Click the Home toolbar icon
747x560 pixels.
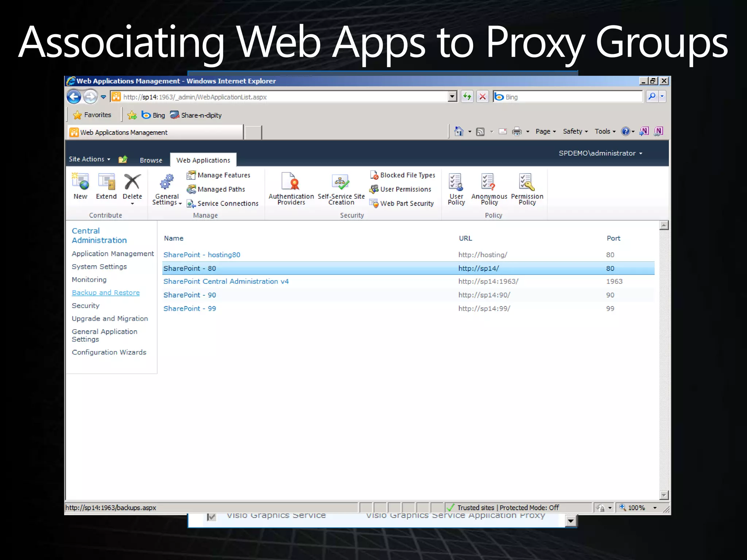[459, 131]
